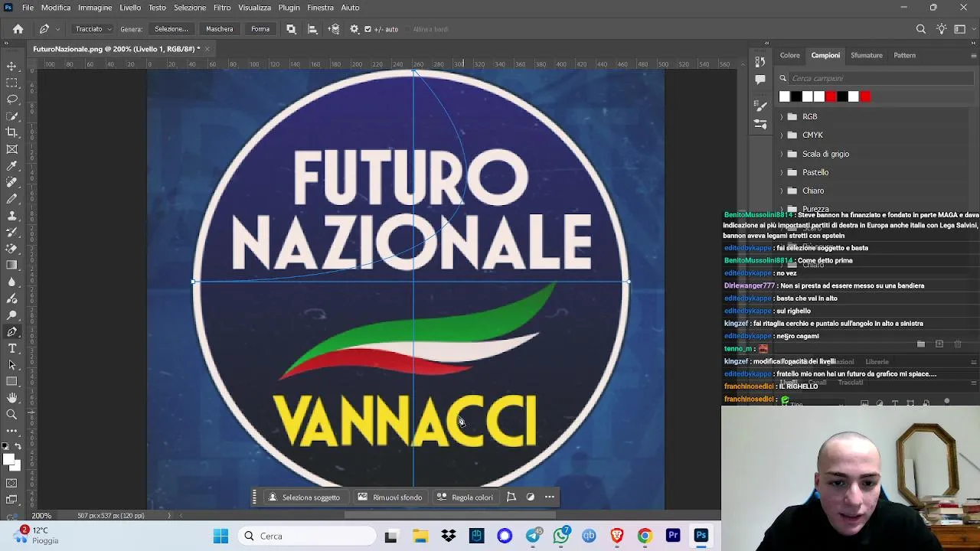Select the Lasso tool

(11, 99)
